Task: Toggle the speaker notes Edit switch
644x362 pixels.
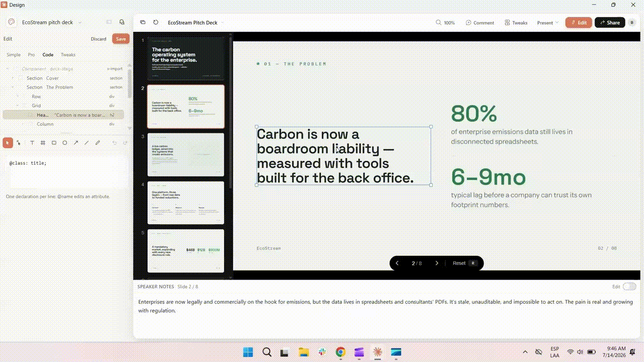Action: tap(629, 287)
